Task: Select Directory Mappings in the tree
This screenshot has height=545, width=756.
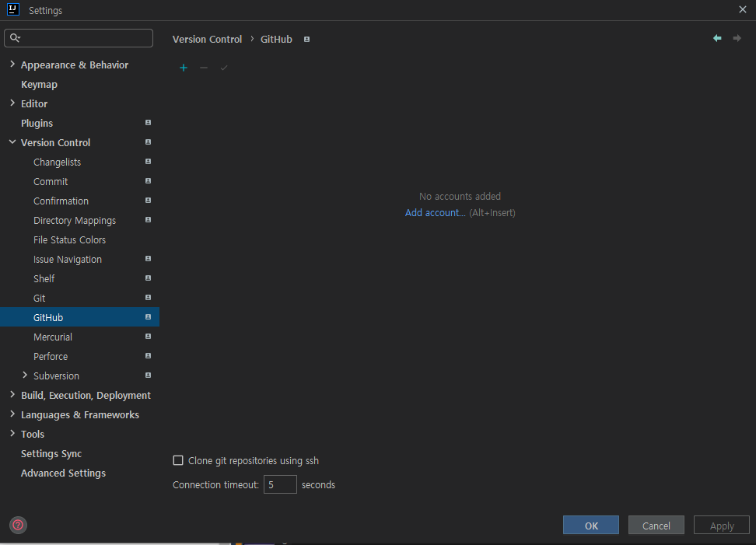Action: (74, 221)
